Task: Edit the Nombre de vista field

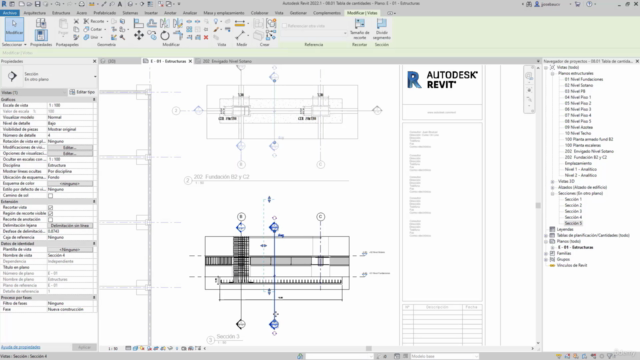Action: pos(71,256)
